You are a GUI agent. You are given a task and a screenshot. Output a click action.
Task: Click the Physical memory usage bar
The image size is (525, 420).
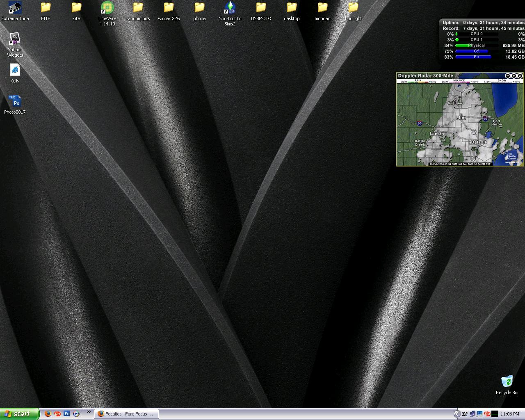pyautogui.click(x=477, y=46)
